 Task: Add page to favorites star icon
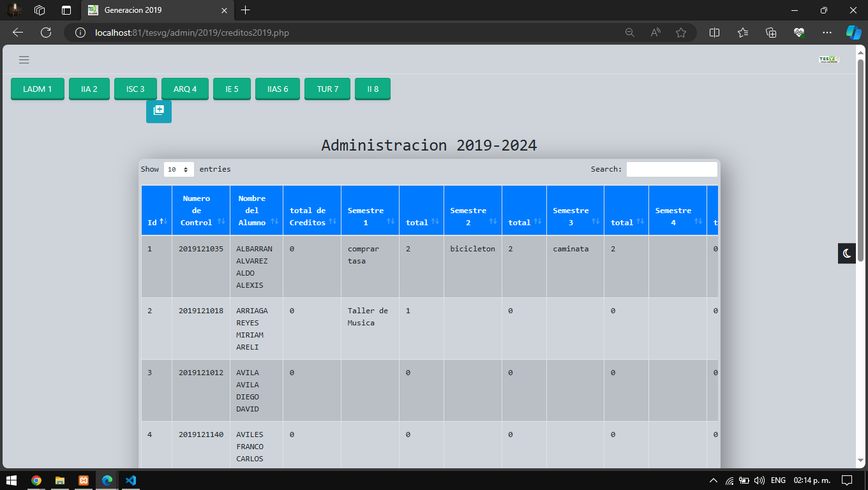pos(681,33)
